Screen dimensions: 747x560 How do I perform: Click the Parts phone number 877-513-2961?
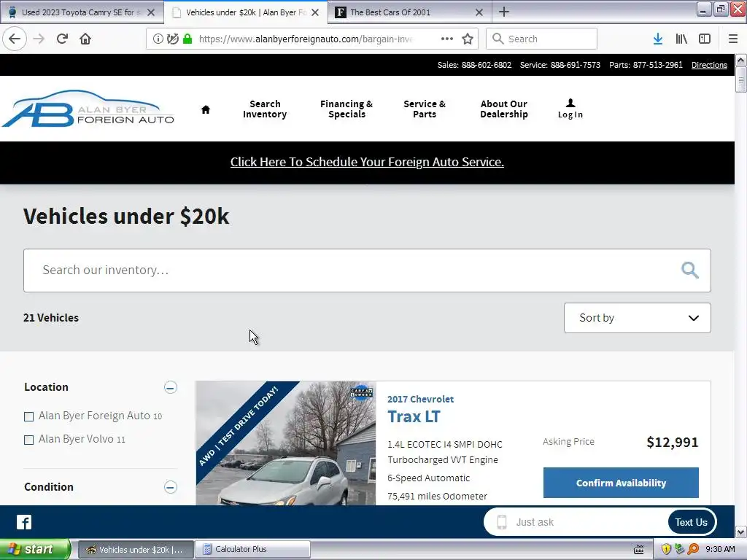(x=657, y=65)
